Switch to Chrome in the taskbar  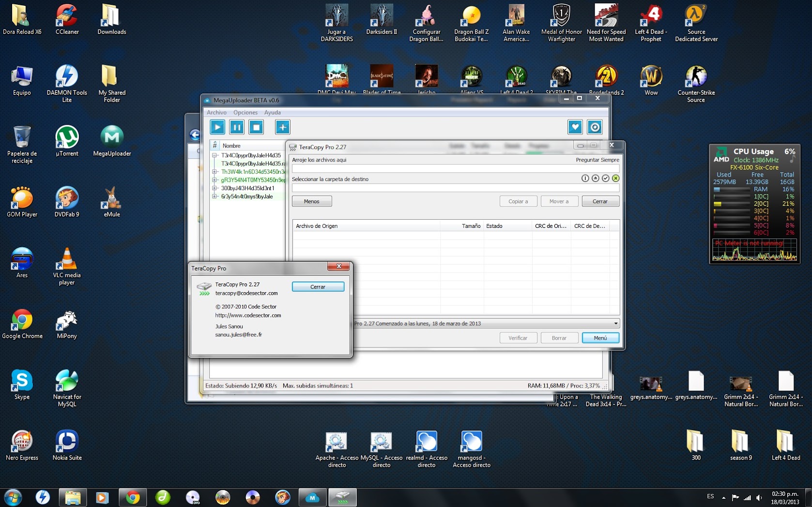[133, 497]
